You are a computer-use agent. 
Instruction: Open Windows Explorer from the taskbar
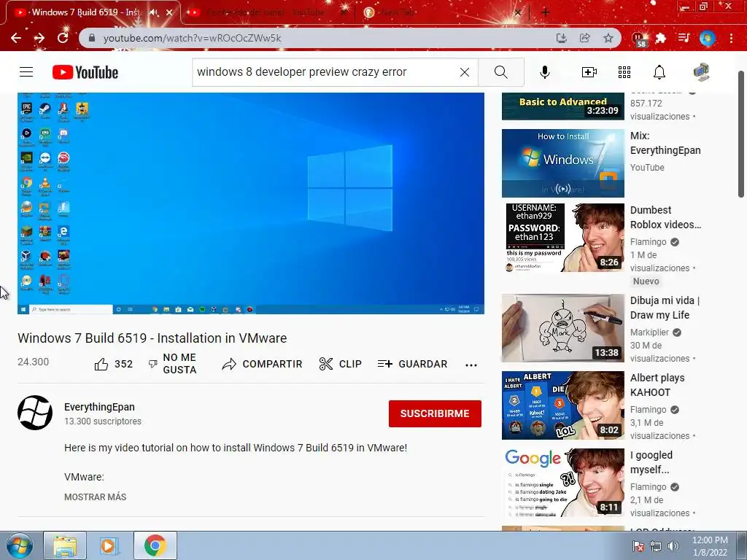65,545
